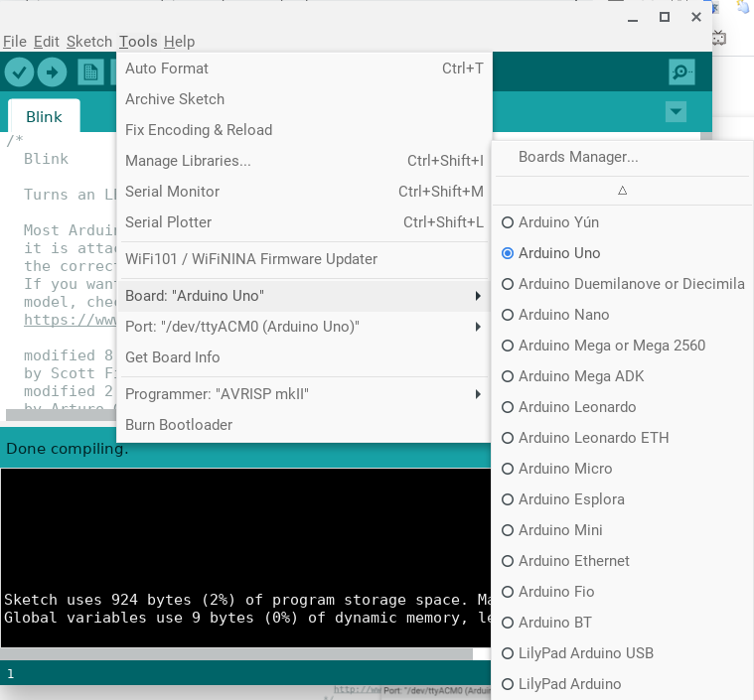Click the https://ww link in code
The image size is (754, 700).
click(x=71, y=320)
